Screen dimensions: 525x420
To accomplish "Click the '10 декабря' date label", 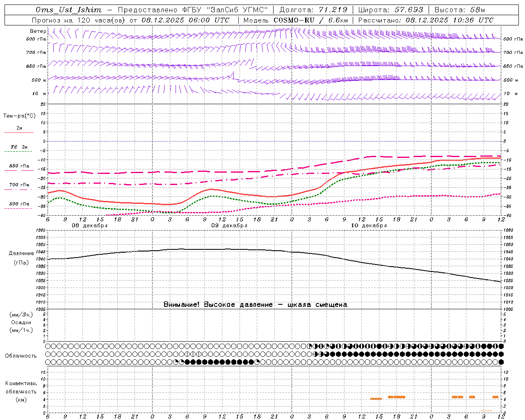I will (369, 226).
